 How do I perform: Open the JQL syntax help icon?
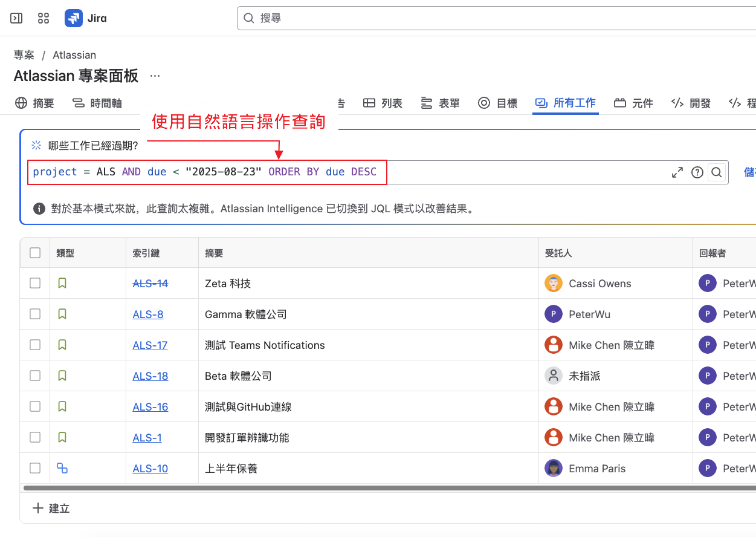click(697, 172)
